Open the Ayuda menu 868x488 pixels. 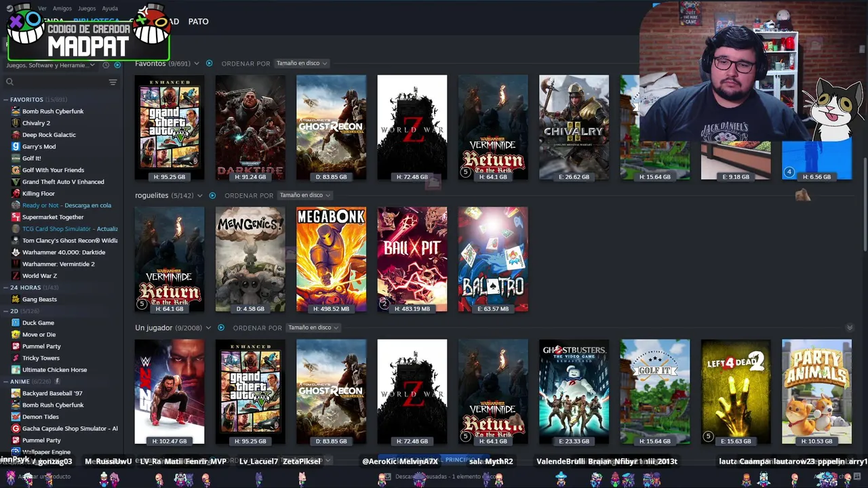tap(110, 8)
